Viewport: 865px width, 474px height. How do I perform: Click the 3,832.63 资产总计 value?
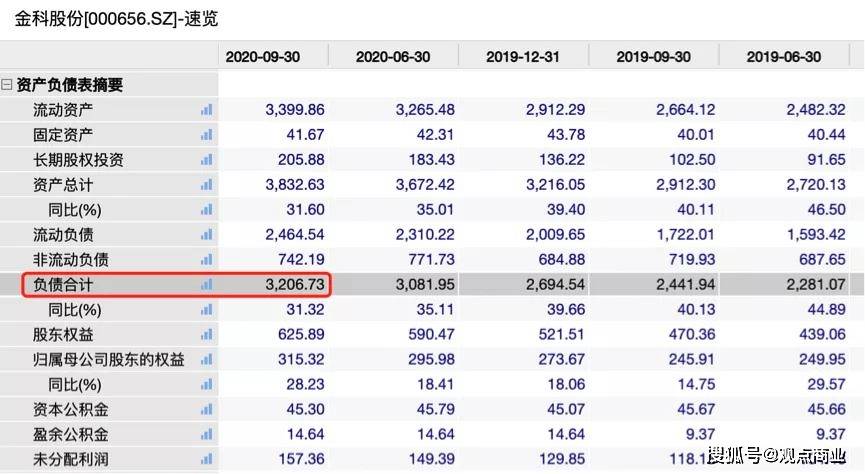[295, 185]
